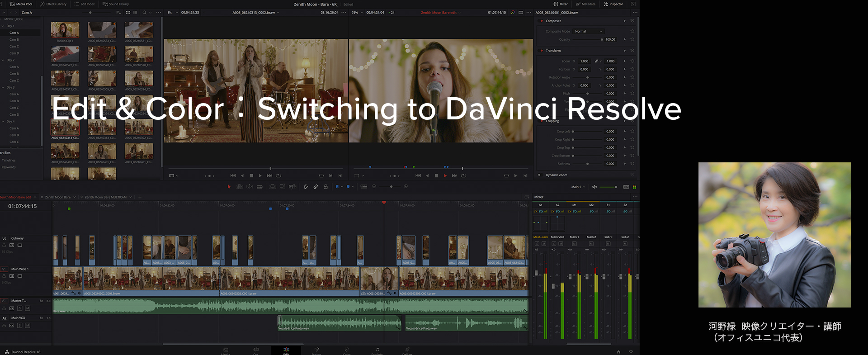Mute the monitor speaker icon
868x355 pixels.
click(594, 187)
